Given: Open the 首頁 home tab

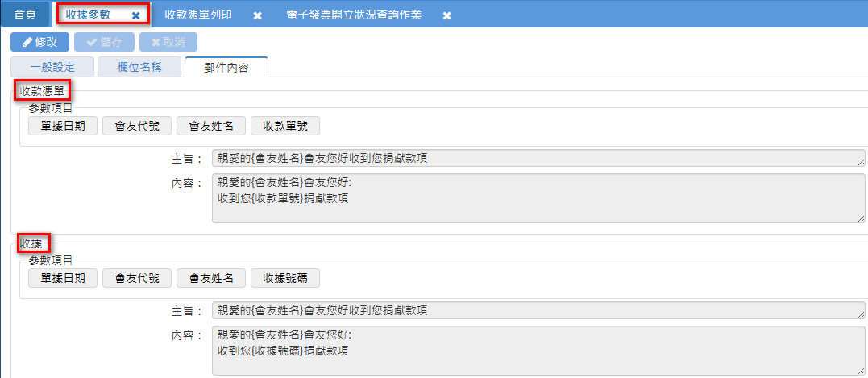Looking at the screenshot, I should (25, 15).
